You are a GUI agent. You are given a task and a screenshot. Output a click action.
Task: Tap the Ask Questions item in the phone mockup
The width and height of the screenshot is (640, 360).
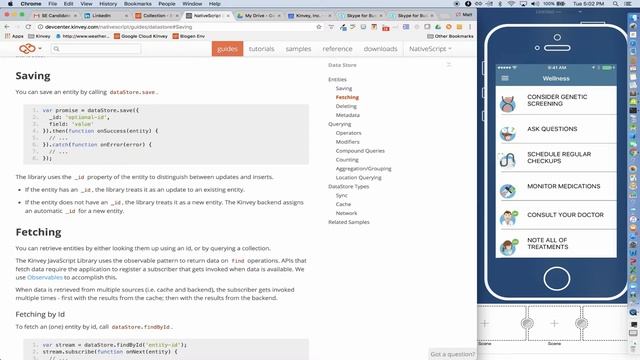tap(556, 129)
